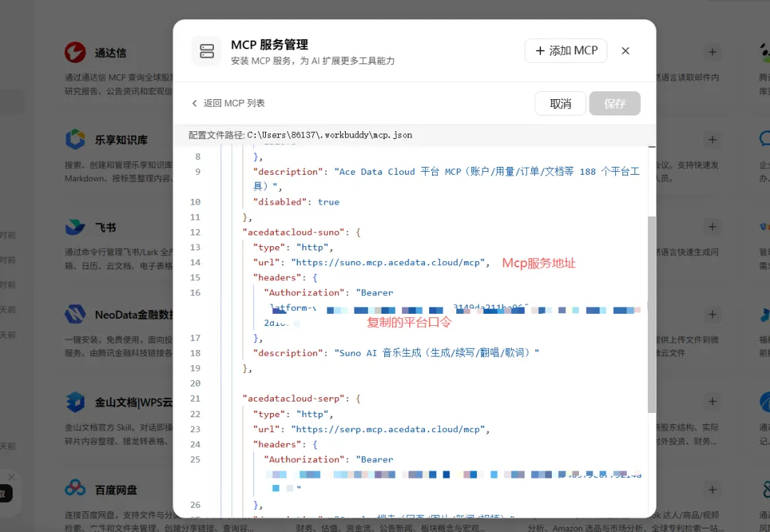Click the "headers" key on line 15
Image resolution: width=770 pixels, height=532 pixels.
(277, 277)
